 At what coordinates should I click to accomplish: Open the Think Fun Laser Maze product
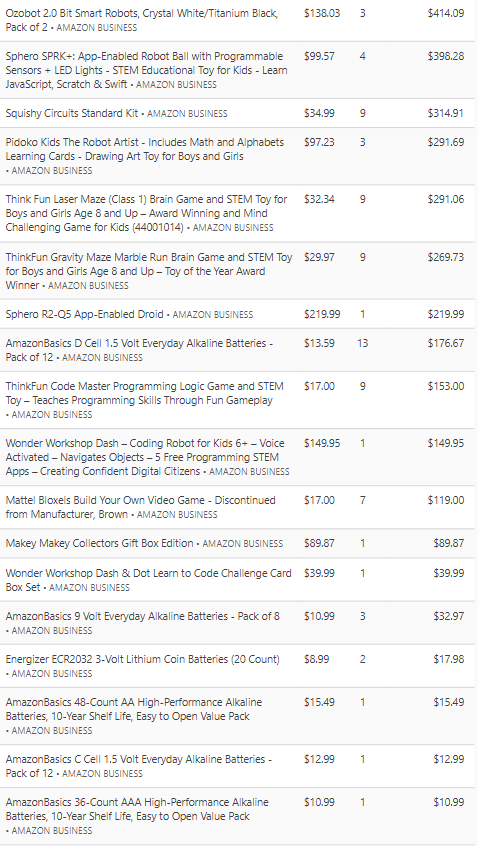[146, 213]
